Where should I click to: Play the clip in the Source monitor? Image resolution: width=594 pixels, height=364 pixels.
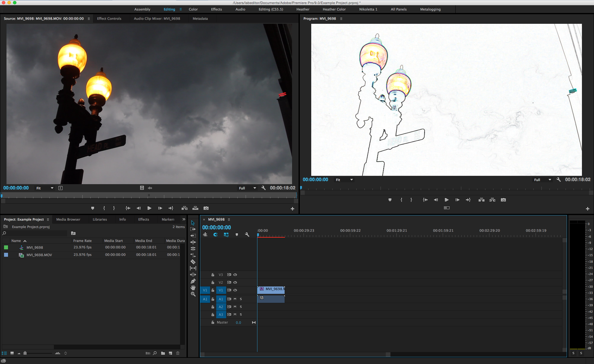point(149,208)
